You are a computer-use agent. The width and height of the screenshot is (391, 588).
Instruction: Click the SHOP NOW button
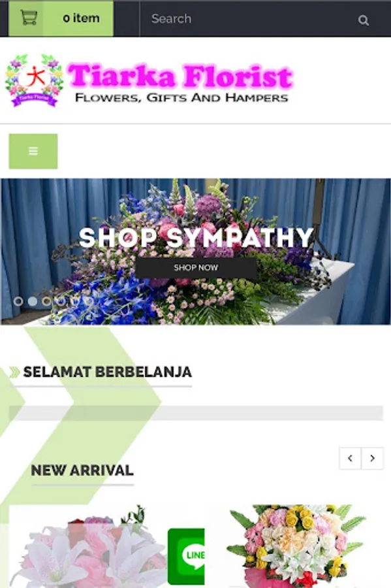click(x=196, y=268)
